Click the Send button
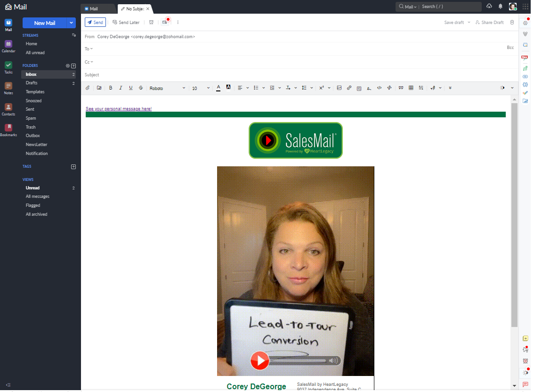Image resolution: width=534 pixels, height=392 pixels. click(95, 23)
